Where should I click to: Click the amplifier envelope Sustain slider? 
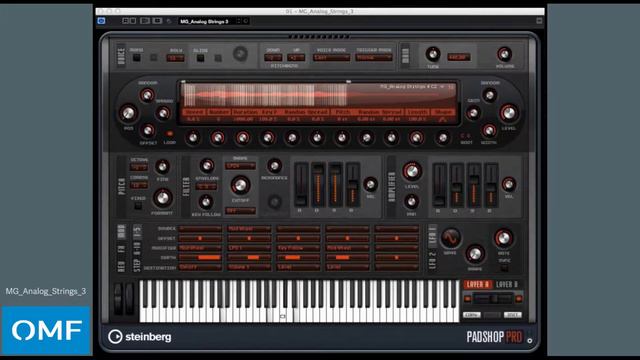[474, 184]
